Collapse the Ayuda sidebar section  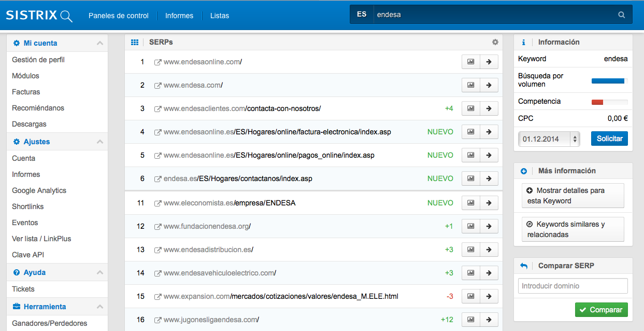pyautogui.click(x=100, y=272)
